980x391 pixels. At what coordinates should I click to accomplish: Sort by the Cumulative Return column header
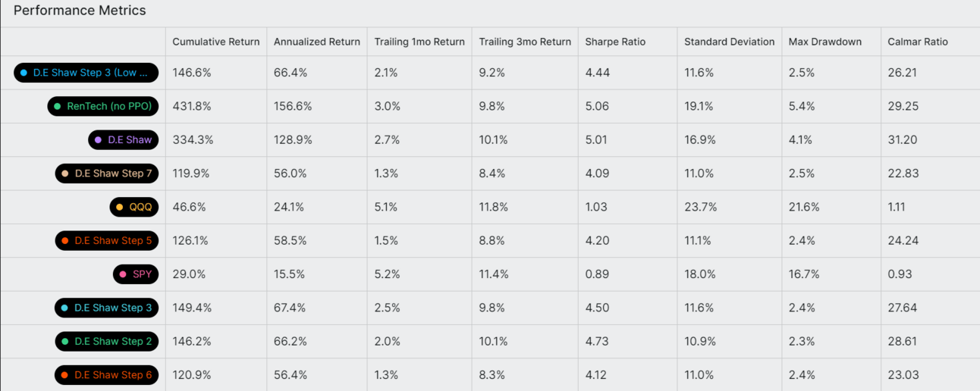click(215, 42)
